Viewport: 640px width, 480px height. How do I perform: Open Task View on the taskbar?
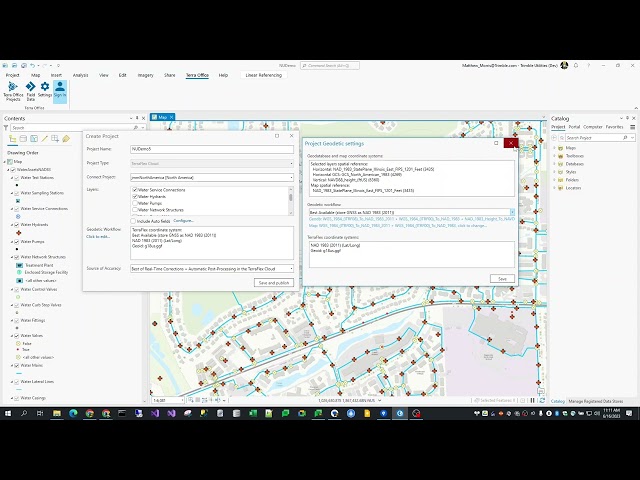click(40, 413)
